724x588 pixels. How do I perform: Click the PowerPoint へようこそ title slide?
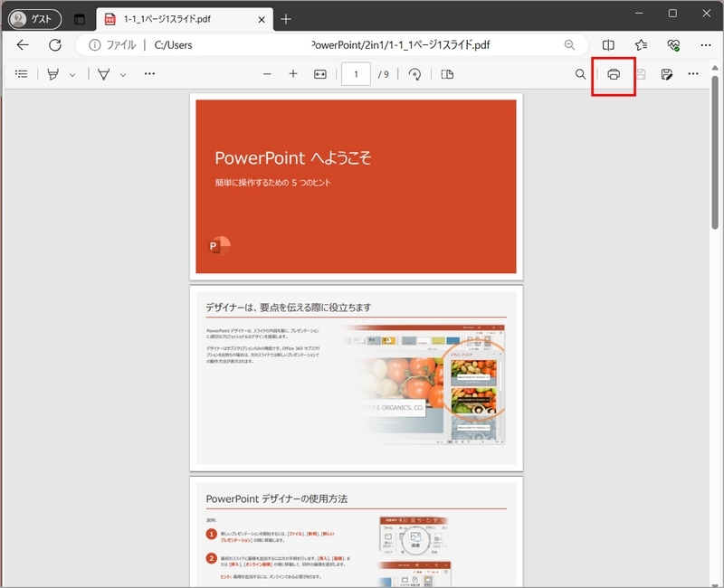click(356, 186)
